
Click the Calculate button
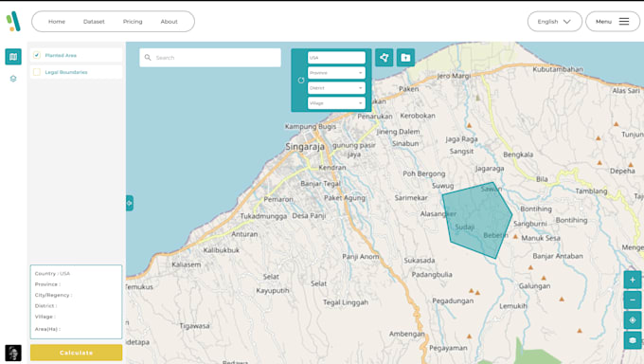[x=76, y=353]
